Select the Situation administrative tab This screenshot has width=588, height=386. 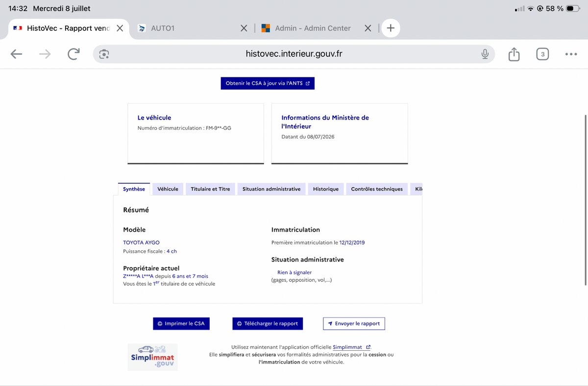(x=271, y=189)
